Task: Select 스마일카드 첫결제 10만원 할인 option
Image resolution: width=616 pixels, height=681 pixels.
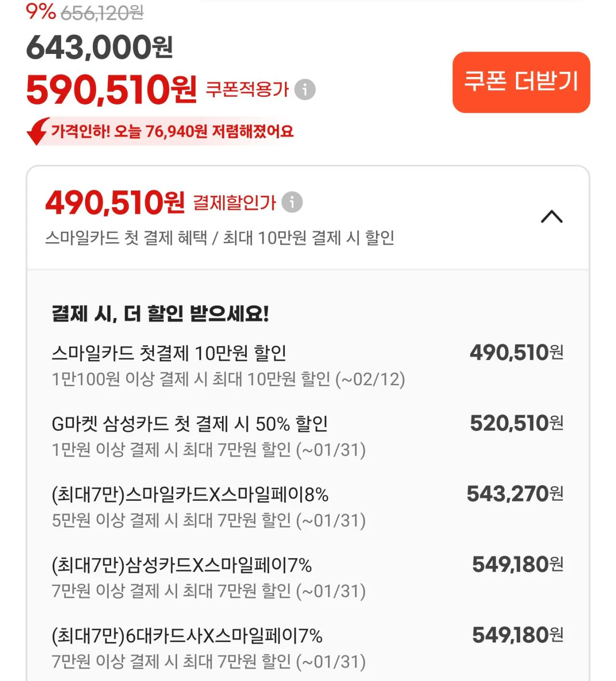Action: pos(169,354)
